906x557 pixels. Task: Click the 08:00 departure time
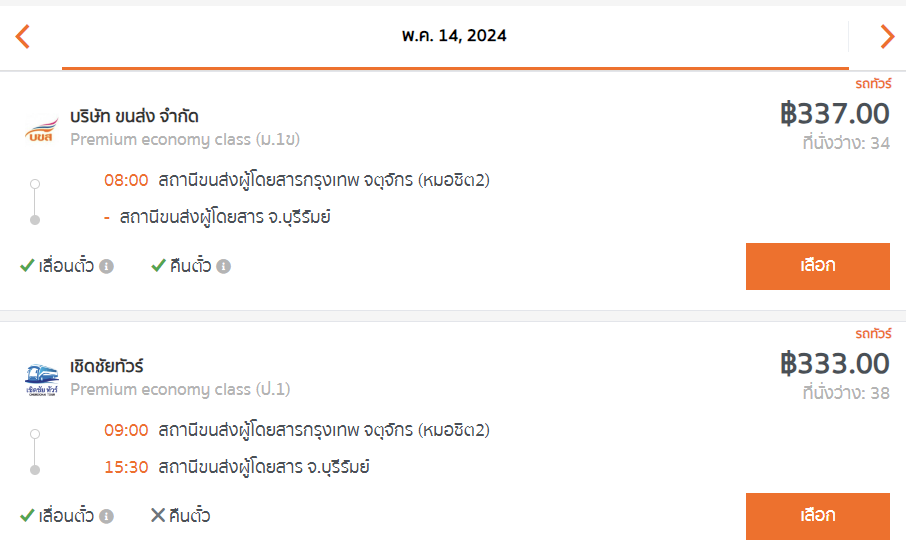point(126,180)
